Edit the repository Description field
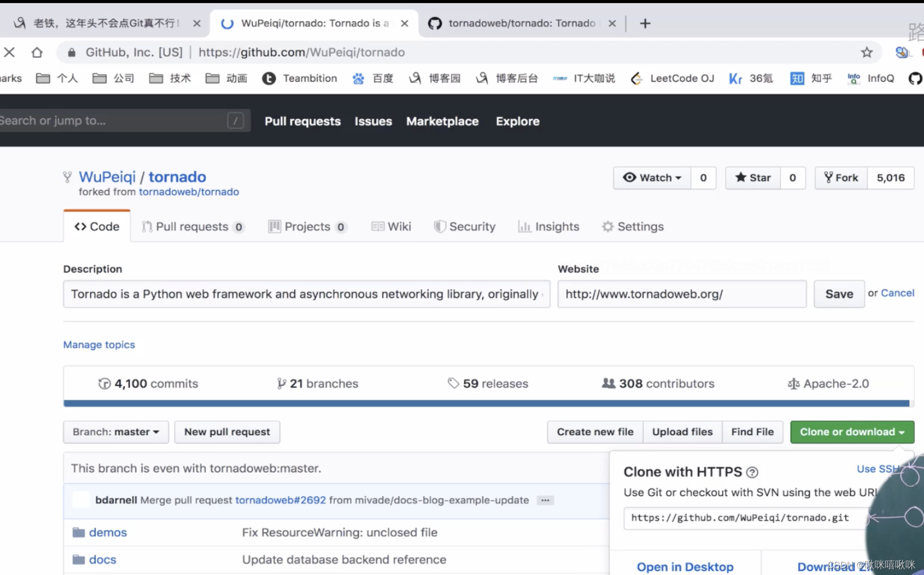The image size is (924, 575). (x=306, y=294)
